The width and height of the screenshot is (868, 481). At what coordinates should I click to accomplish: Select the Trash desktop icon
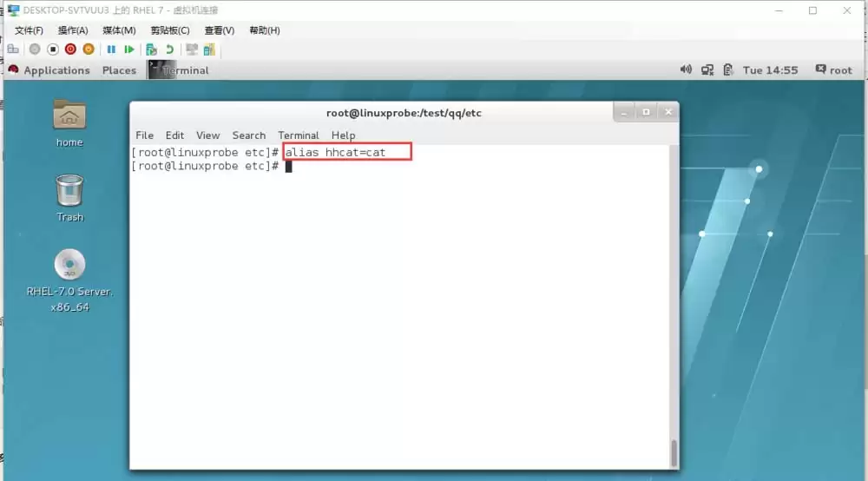(x=69, y=198)
